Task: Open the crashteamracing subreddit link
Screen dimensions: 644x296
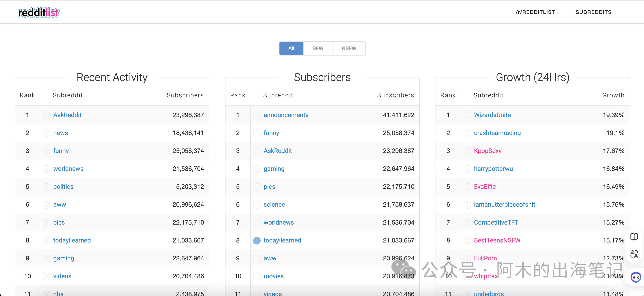Action: pyautogui.click(x=497, y=133)
